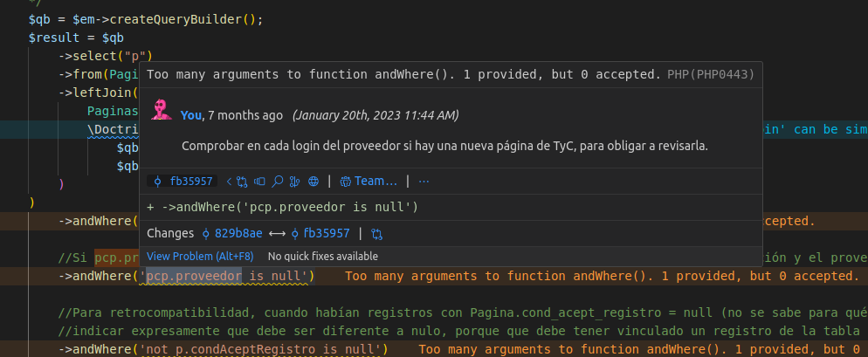Click the magnifier to search this commit

coord(278,182)
